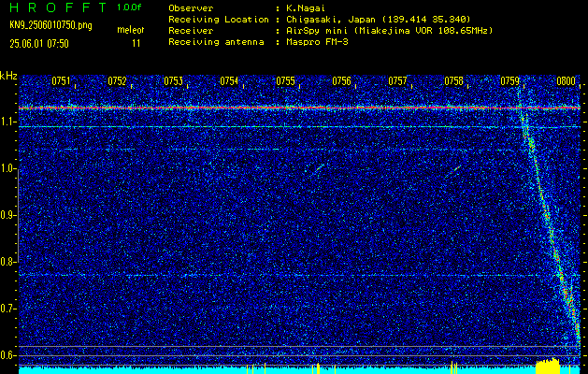Click the Observer label
Viewport: 588px width, 374px height.
point(191,8)
